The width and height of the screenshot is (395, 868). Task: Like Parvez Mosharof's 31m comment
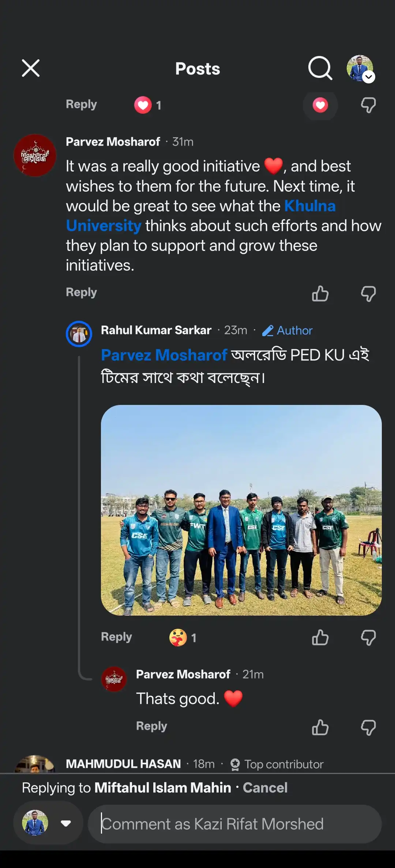pos(320,293)
